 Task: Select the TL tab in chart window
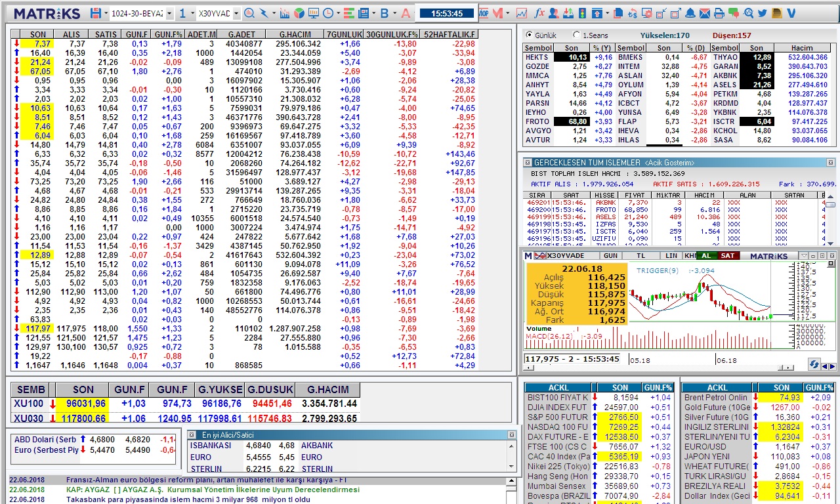click(x=641, y=255)
